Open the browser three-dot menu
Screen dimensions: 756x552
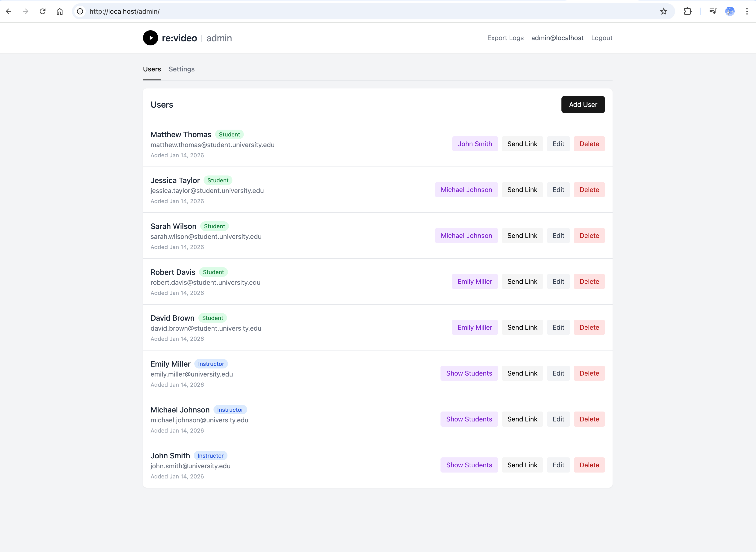747,11
